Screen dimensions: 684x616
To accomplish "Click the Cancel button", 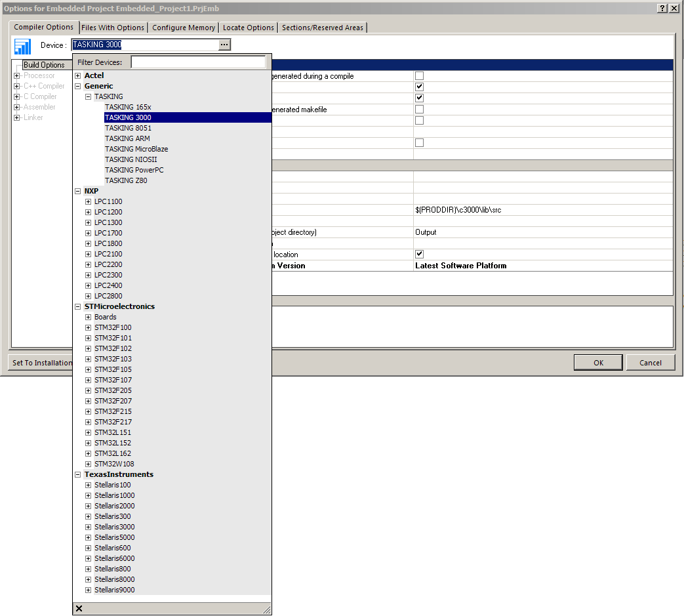I will 651,363.
